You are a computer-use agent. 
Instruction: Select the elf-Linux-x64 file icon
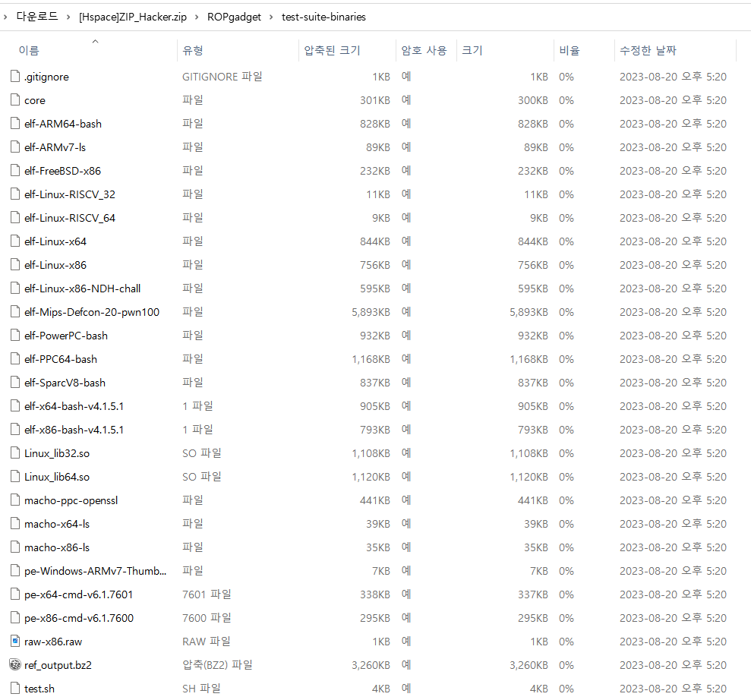coord(15,241)
